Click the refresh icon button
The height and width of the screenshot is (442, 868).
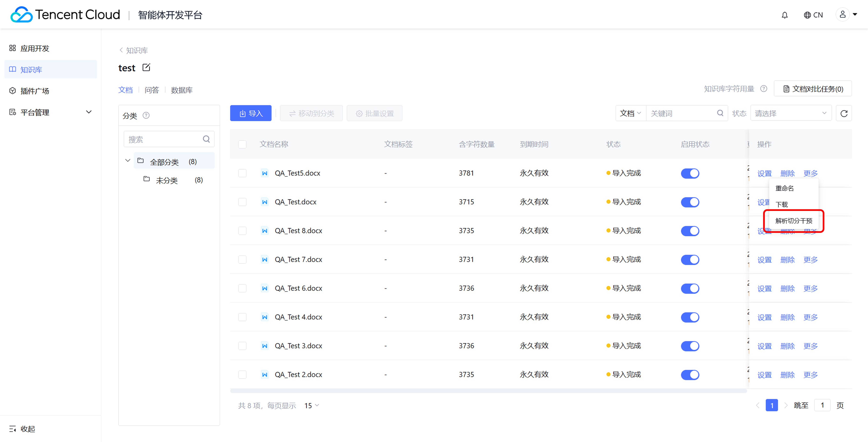(x=844, y=113)
